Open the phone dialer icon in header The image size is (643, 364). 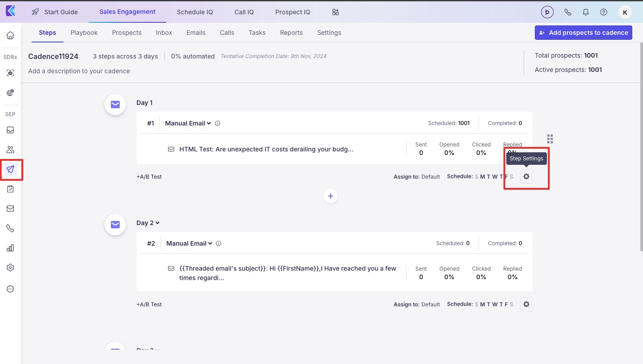tap(568, 13)
